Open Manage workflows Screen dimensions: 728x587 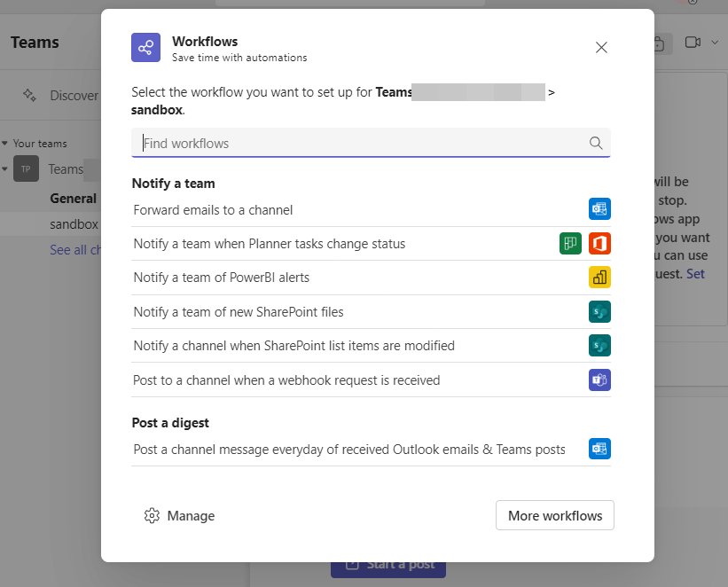[179, 515]
